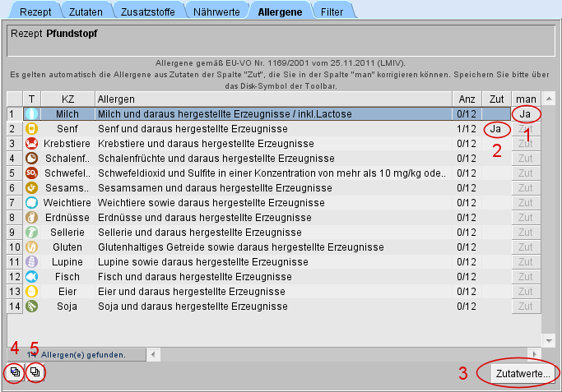Toggle man column Zut for Gluten
The height and width of the screenshot is (392, 562).
pos(526,247)
